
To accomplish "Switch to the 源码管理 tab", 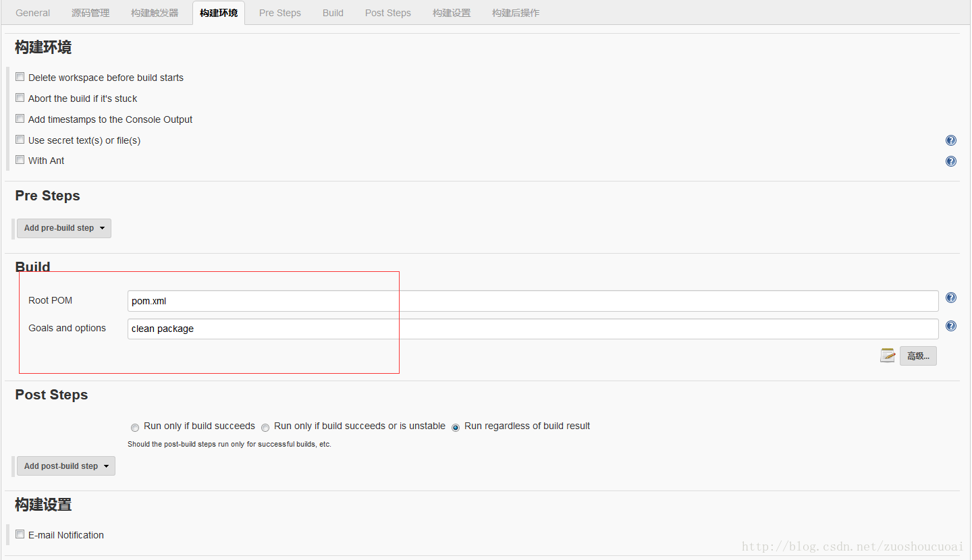I will click(90, 13).
